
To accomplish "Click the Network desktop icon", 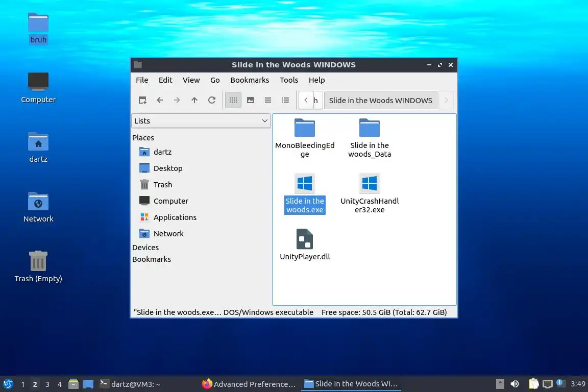I will [x=38, y=207].
